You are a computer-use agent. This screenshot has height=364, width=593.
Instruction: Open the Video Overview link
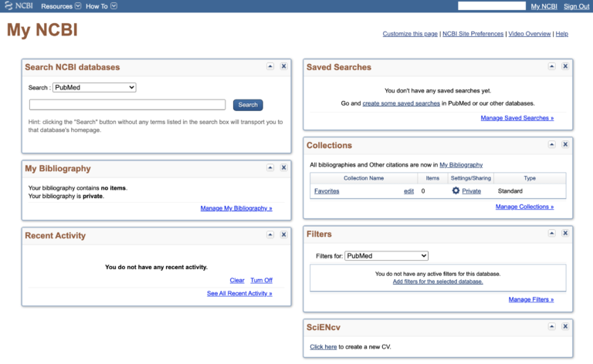[x=530, y=34]
